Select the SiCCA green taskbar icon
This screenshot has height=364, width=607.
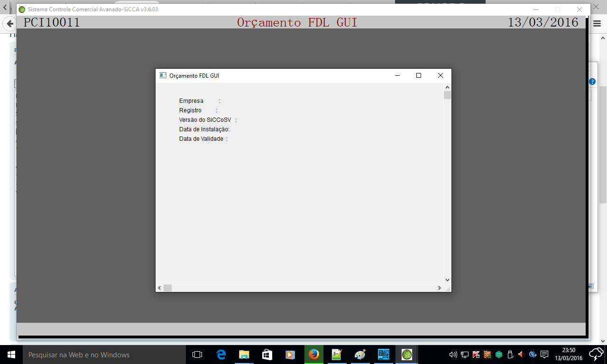click(406, 355)
